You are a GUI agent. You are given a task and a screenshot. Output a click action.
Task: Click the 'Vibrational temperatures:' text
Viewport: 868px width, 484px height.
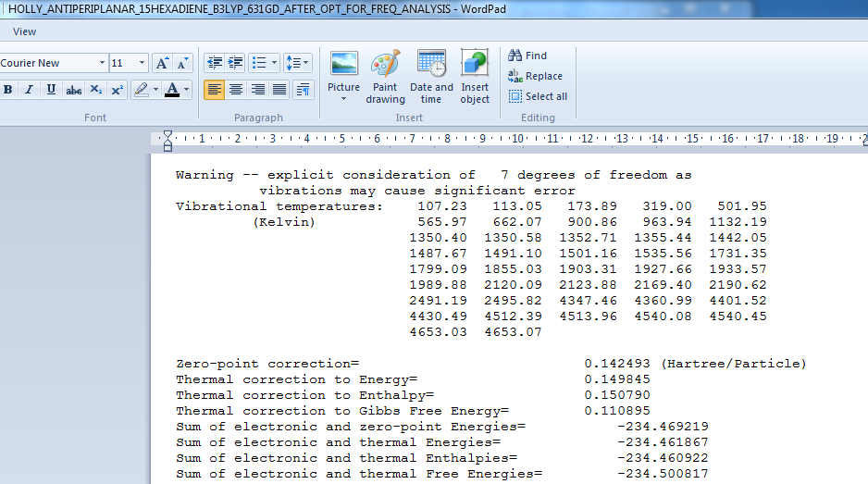click(x=279, y=206)
